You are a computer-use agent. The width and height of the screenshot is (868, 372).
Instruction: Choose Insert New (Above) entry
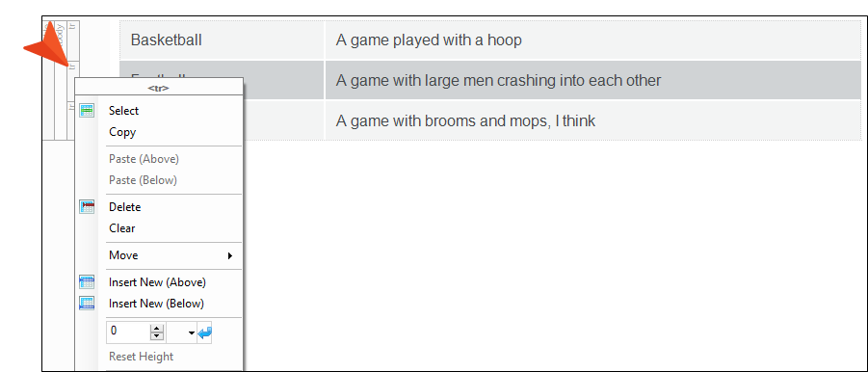[159, 282]
